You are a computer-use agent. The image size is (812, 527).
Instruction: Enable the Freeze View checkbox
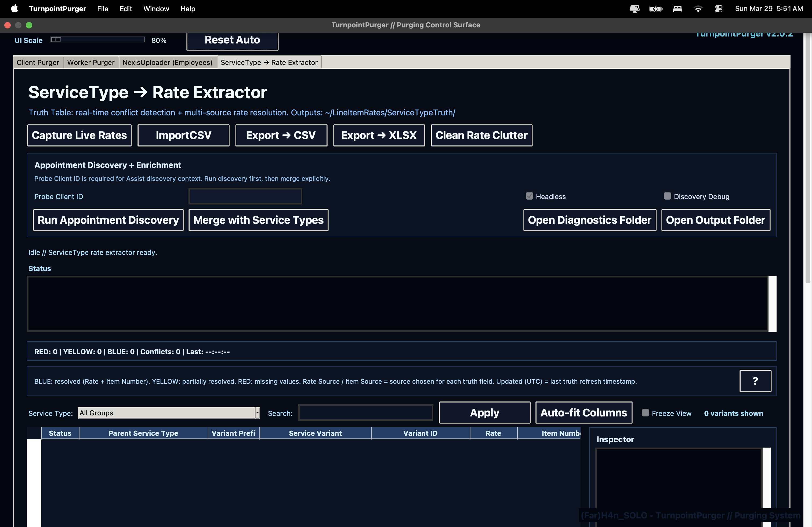point(645,413)
